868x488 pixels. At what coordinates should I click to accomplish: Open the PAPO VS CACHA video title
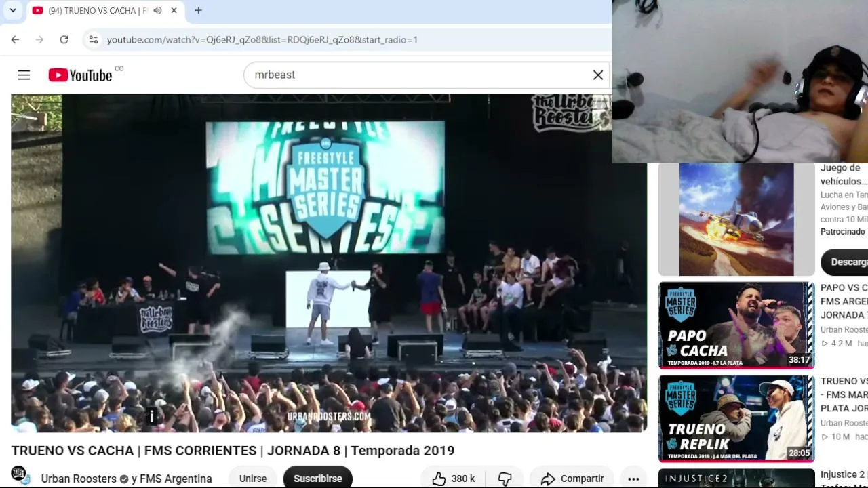844,301
